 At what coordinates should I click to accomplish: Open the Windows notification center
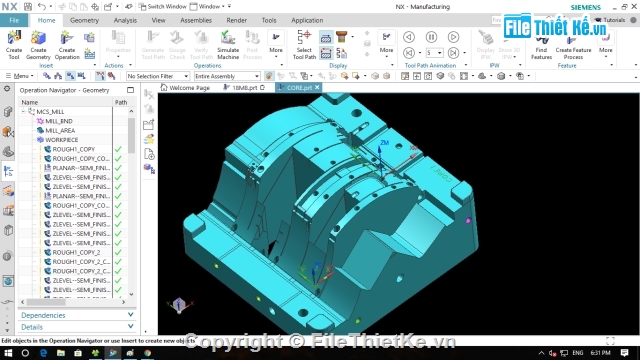(624, 353)
